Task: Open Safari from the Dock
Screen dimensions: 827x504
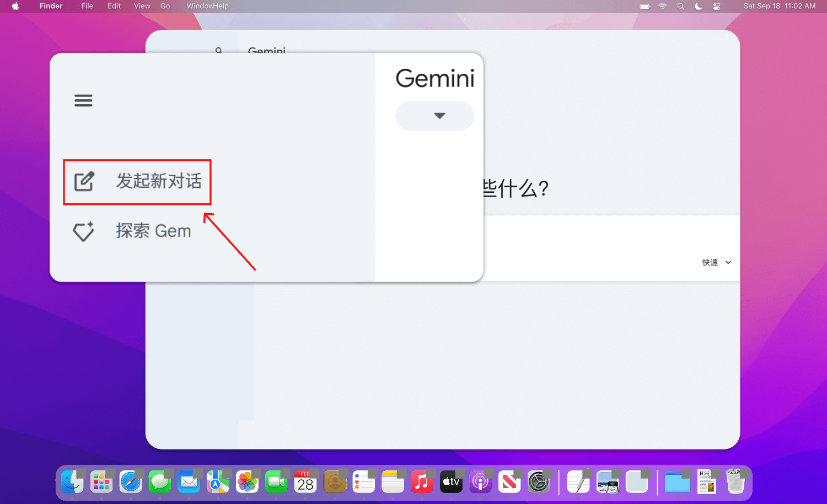Action: click(131, 483)
